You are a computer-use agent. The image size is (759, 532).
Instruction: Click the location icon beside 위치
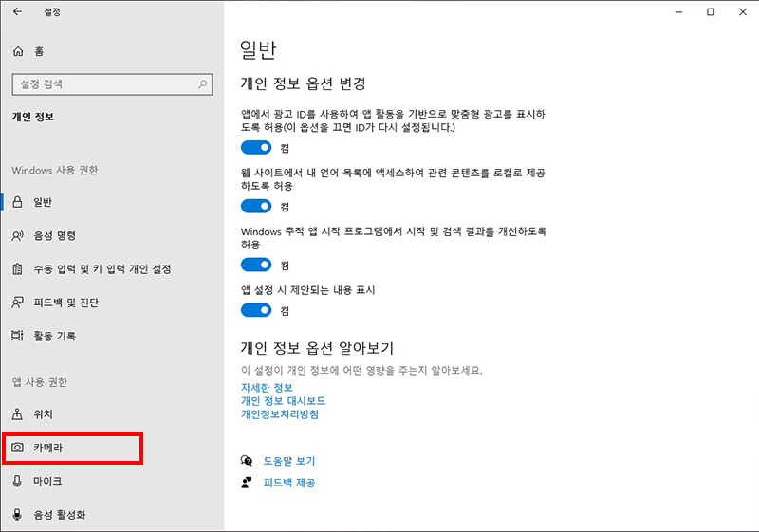pos(17,414)
